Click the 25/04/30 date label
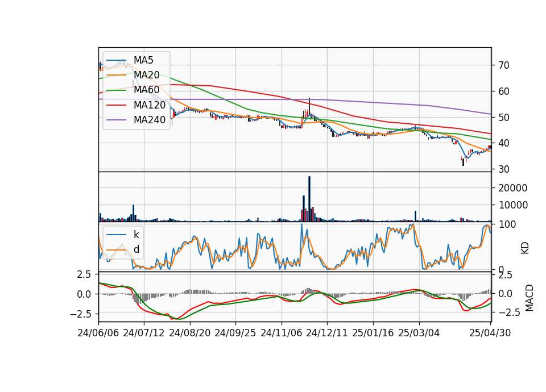Image resolution: width=546 pixels, height=392 pixels. (x=490, y=333)
